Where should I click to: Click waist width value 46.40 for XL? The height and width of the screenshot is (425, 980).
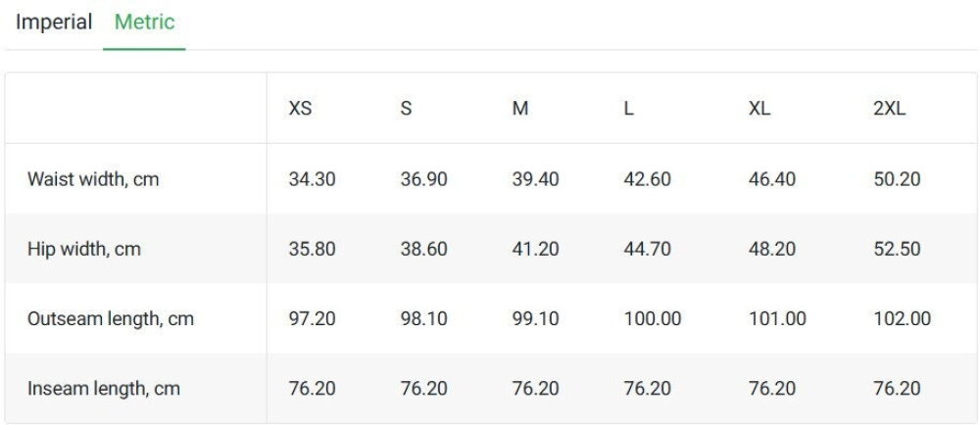(772, 180)
